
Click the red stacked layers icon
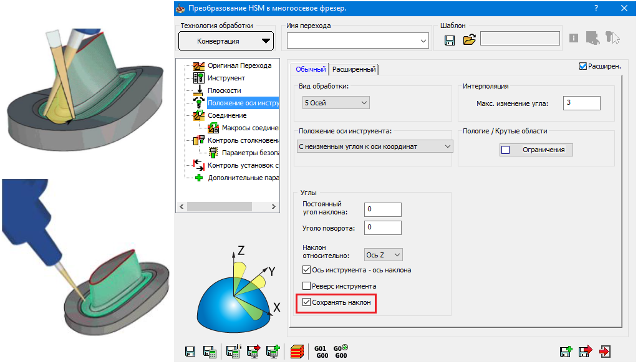click(x=297, y=352)
